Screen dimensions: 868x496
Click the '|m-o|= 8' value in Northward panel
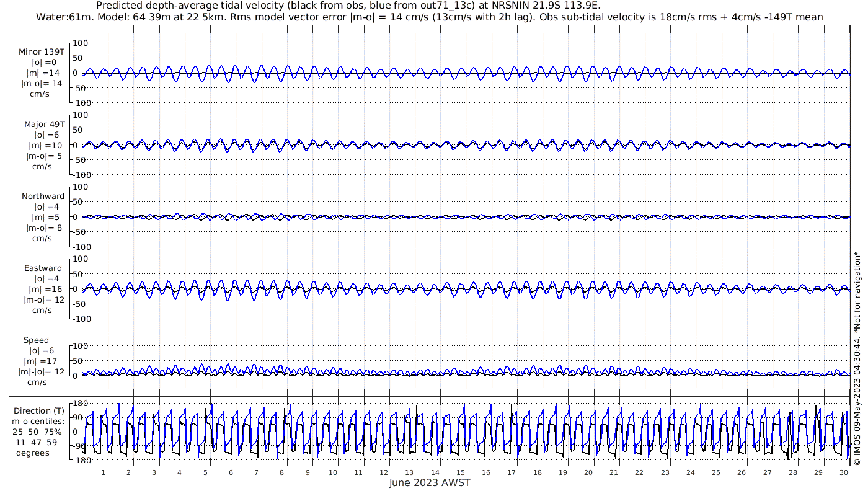click(43, 228)
